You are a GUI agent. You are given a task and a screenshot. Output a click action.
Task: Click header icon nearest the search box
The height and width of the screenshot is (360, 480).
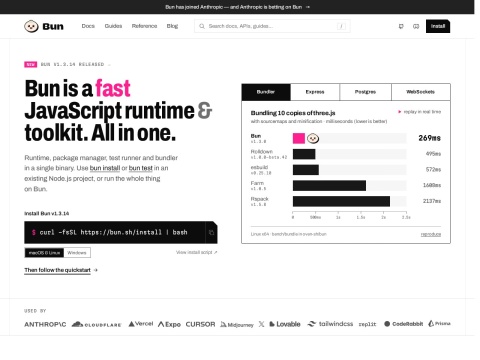401,26
